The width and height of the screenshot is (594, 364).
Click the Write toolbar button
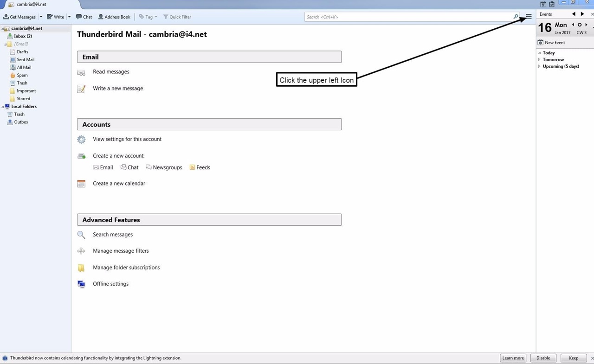[56, 17]
